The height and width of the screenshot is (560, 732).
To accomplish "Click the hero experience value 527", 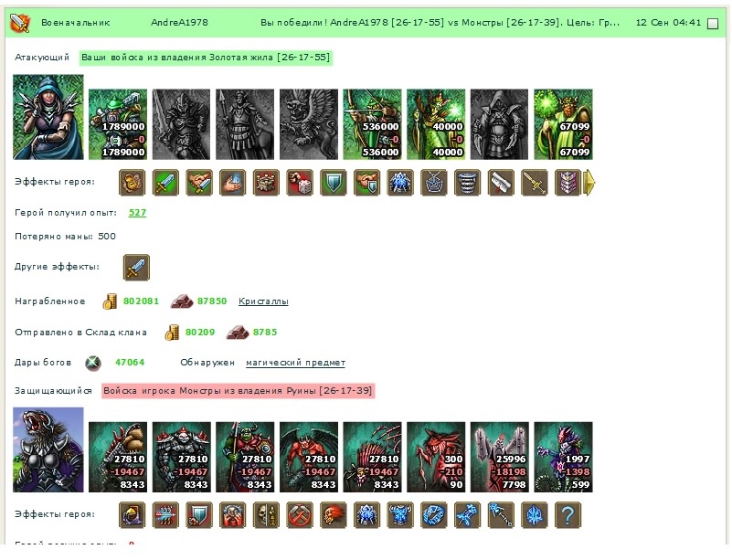I will 137,213.
